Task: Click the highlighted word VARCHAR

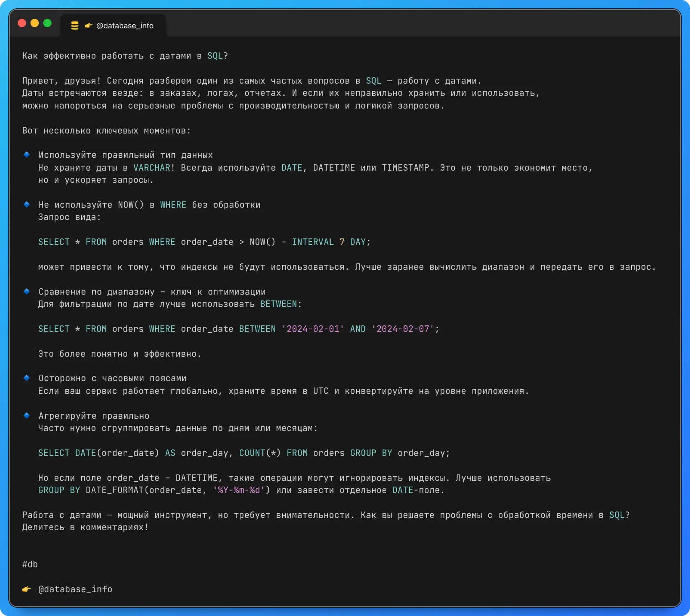Action: click(x=152, y=168)
